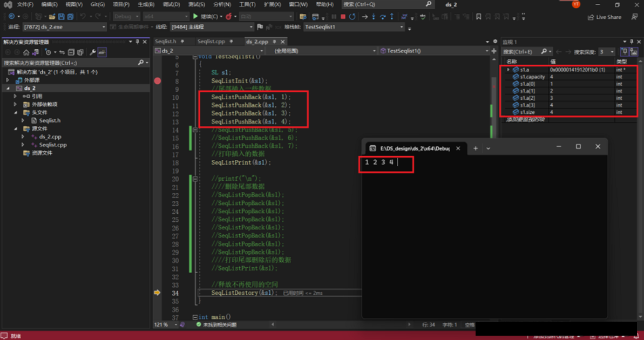
Task: Open the 调试(D) menu
Action: 171,4
